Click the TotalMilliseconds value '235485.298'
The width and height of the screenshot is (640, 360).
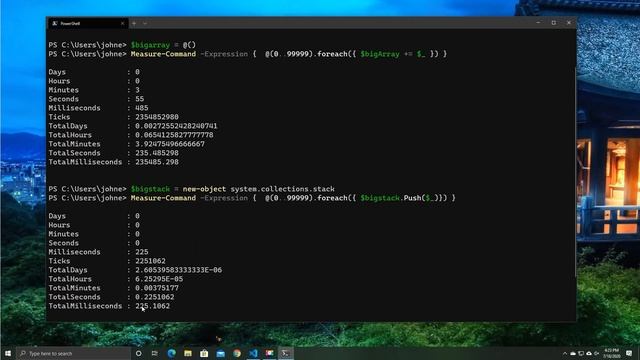click(157, 162)
